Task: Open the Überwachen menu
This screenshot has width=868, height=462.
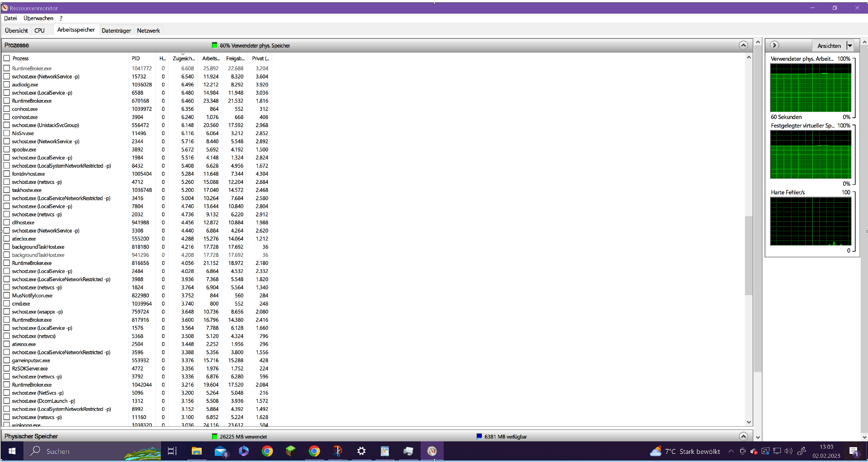Action: click(x=38, y=18)
